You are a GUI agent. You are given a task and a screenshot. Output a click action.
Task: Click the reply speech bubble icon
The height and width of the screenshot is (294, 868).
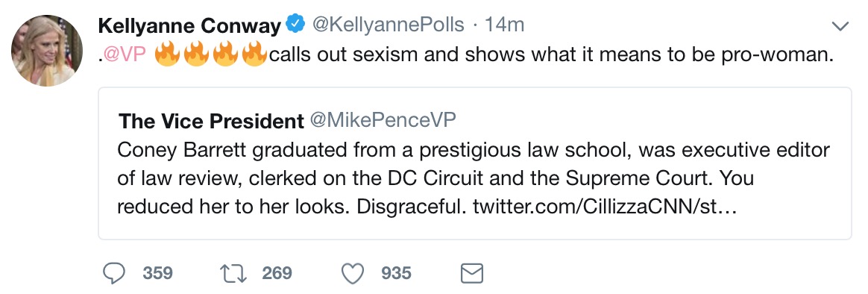tap(115, 273)
